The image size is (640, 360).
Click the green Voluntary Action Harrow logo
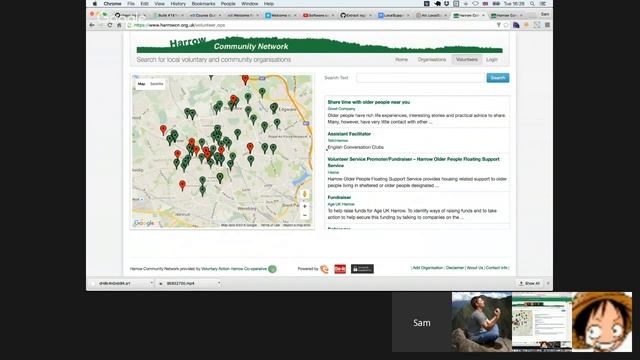click(272, 269)
